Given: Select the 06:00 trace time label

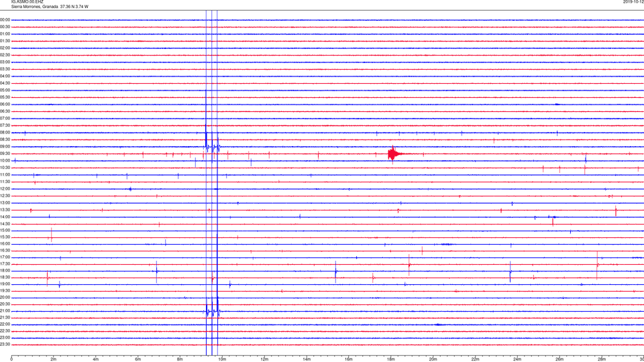Looking at the screenshot, I should coord(5,105).
